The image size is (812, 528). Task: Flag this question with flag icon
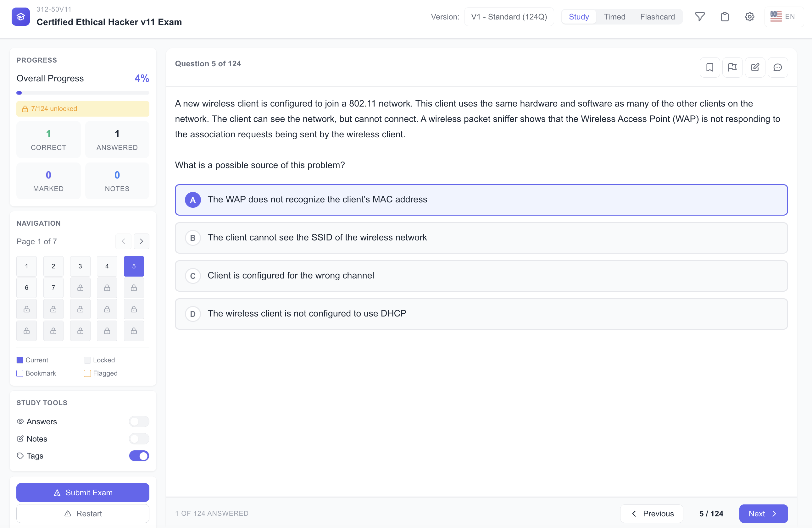coord(732,67)
